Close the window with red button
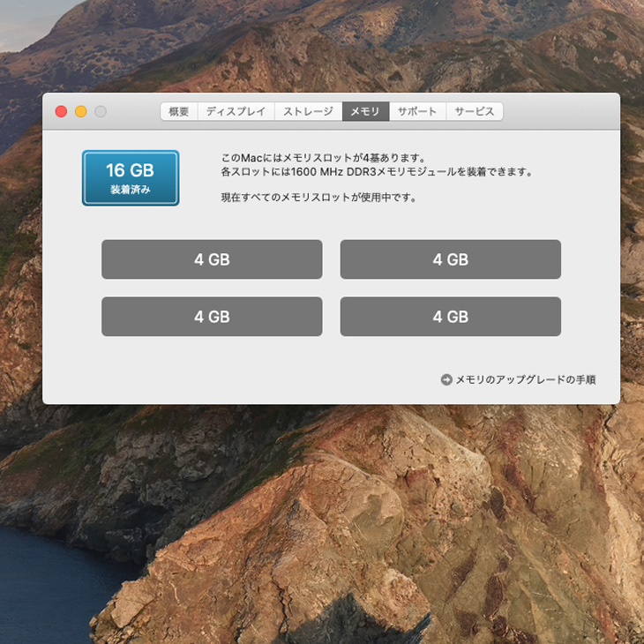The width and height of the screenshot is (644, 644). pos(61,111)
